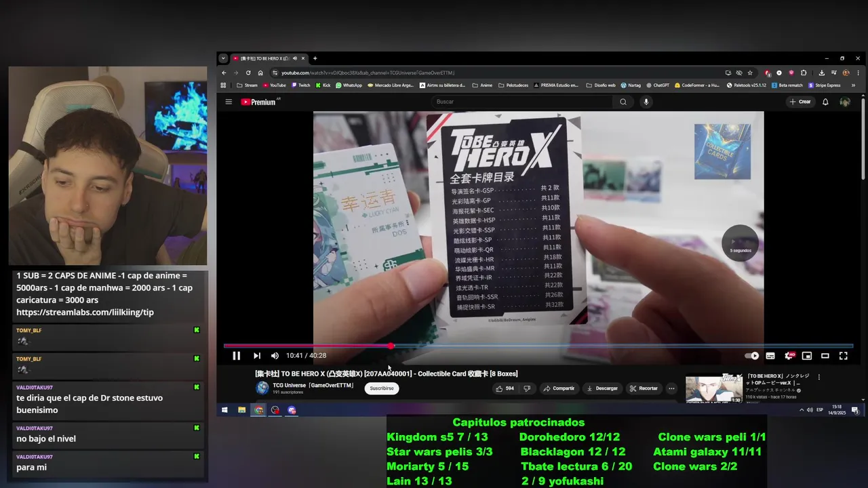This screenshot has height=488, width=868.
Task: Show hidden system tray icons
Action: [802, 410]
